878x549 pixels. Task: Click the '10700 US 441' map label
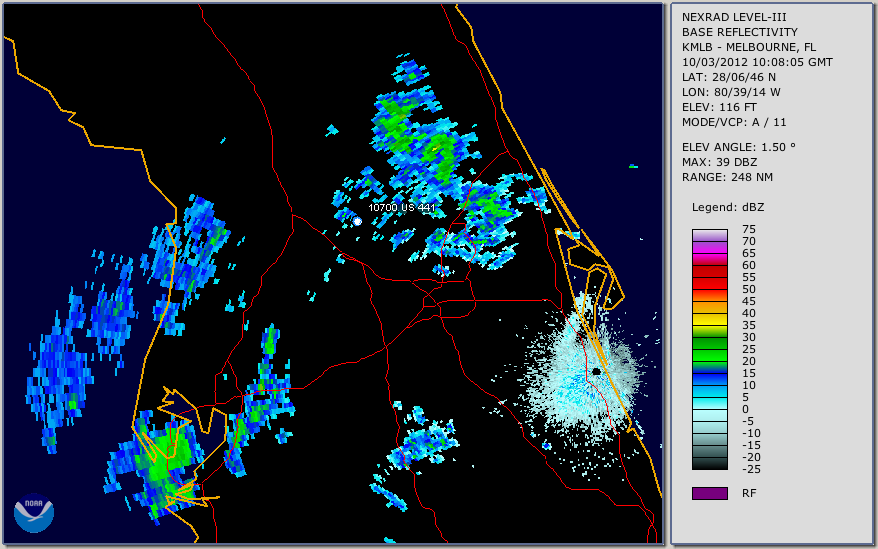coord(401,207)
